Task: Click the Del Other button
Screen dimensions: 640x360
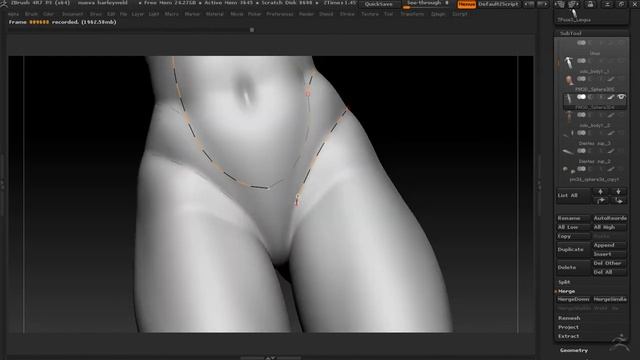Action: point(610,263)
